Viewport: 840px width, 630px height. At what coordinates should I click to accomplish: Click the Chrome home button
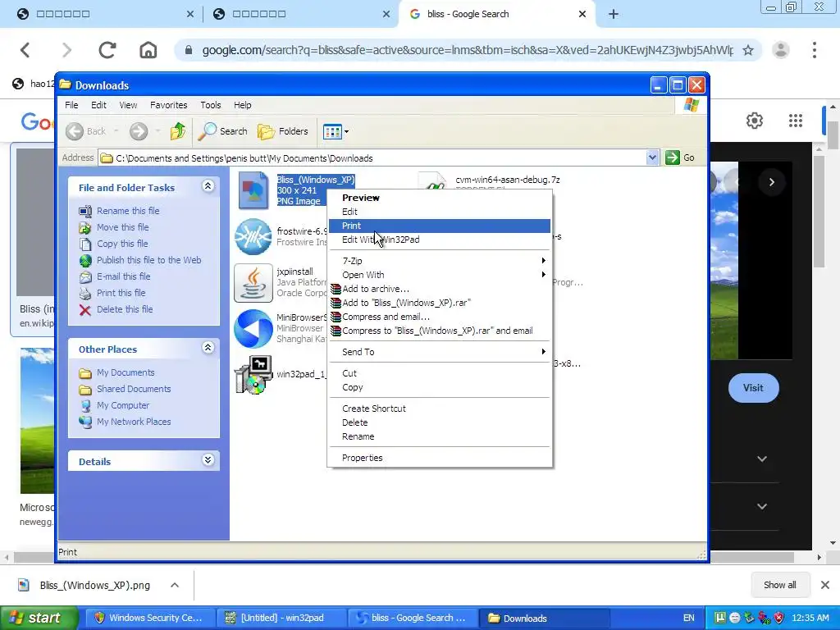coord(148,50)
